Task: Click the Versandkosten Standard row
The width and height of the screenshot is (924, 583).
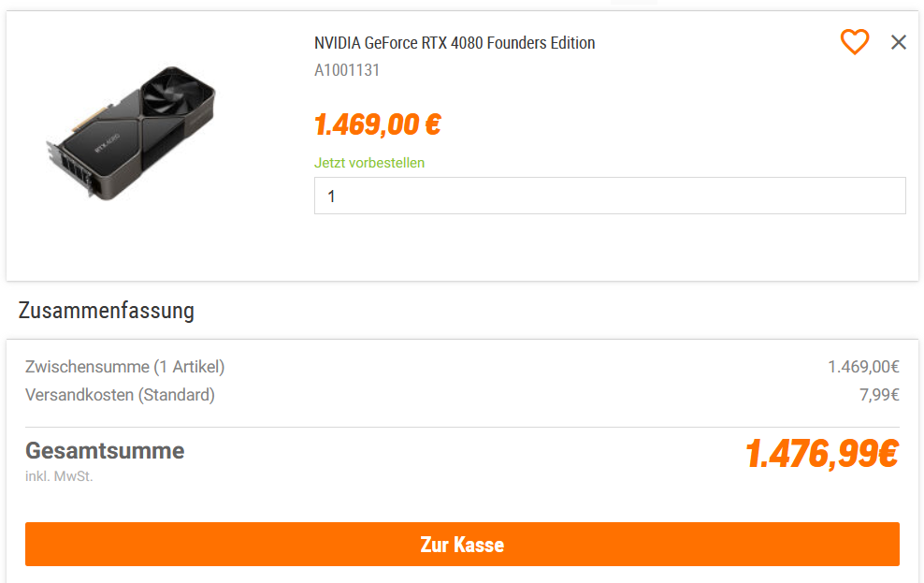Action: [118, 394]
